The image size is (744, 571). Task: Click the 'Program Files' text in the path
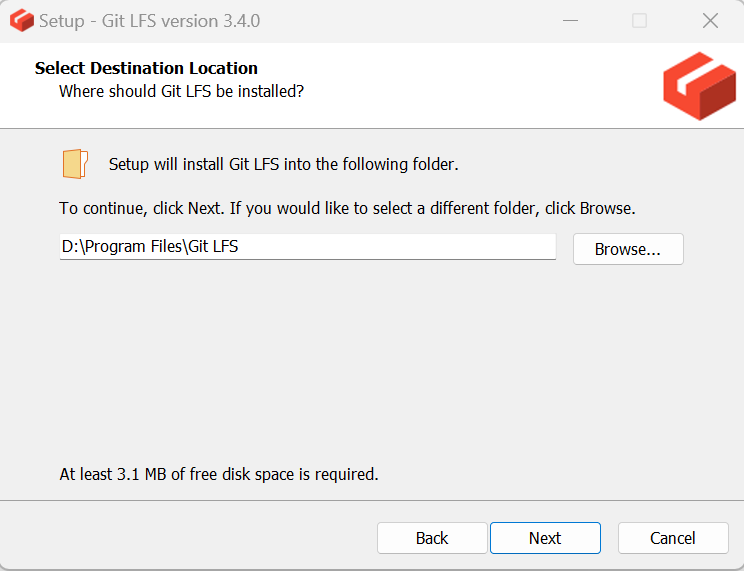click(133, 247)
